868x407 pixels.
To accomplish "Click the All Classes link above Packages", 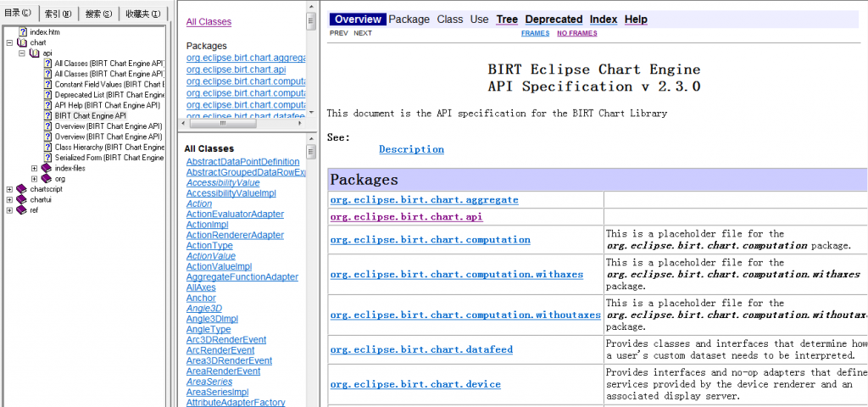I will 209,22.
